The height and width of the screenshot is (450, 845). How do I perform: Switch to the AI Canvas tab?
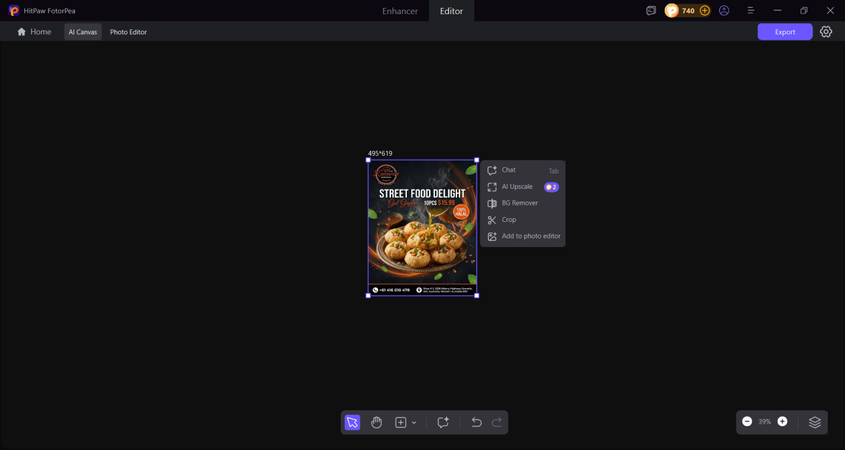83,32
